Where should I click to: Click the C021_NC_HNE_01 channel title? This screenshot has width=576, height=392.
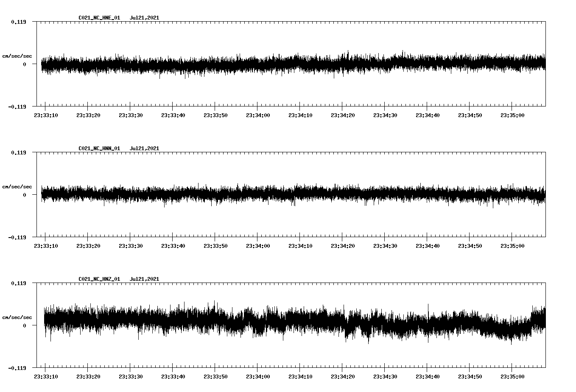tap(98, 17)
